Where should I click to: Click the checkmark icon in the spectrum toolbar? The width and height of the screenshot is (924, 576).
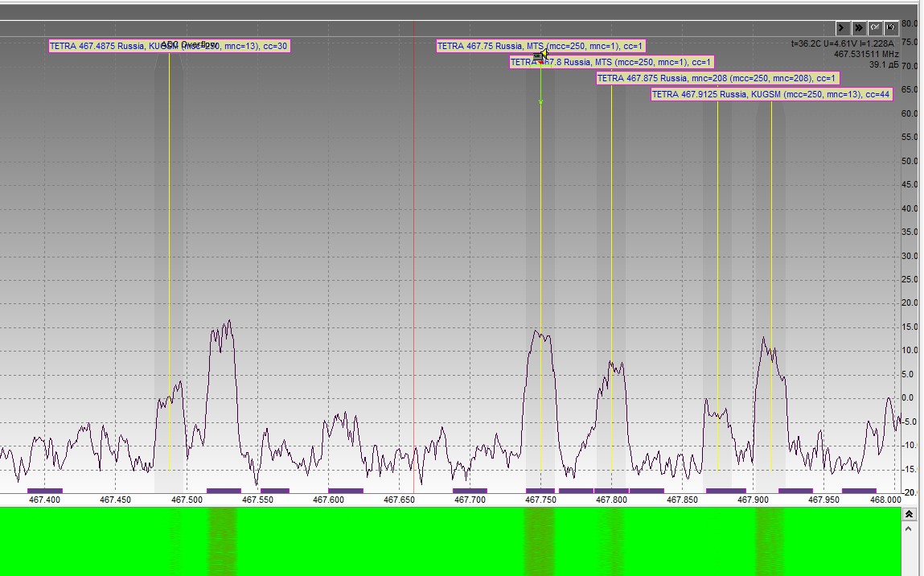click(x=875, y=27)
